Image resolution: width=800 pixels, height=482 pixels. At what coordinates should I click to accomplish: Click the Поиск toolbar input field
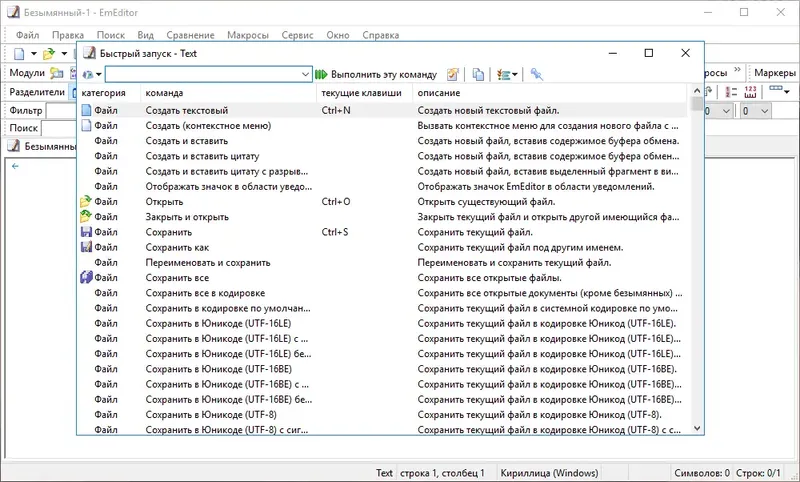[x=59, y=128]
